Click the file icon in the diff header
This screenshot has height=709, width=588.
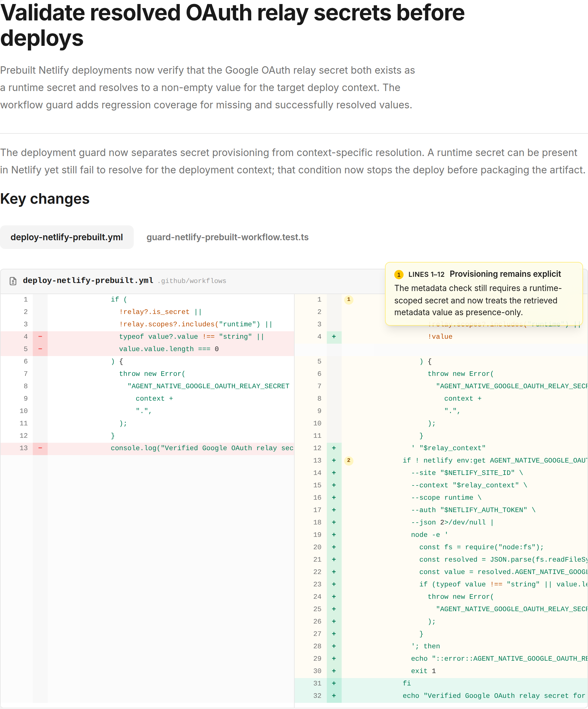click(x=13, y=281)
